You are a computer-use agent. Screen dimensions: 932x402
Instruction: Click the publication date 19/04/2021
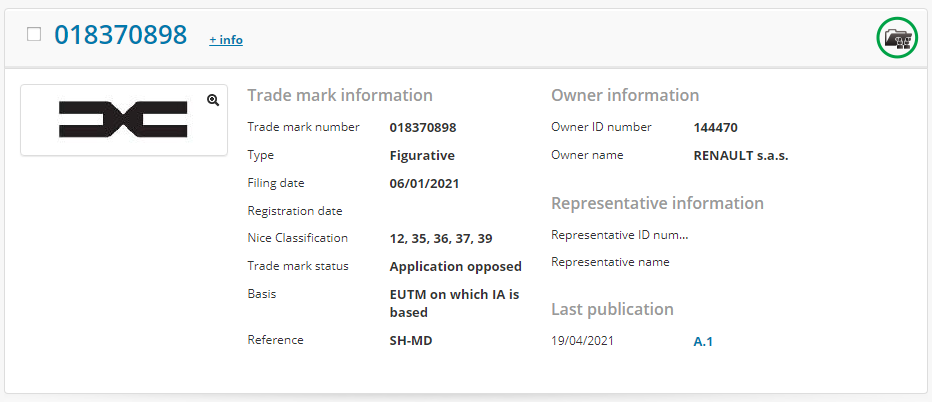(582, 341)
